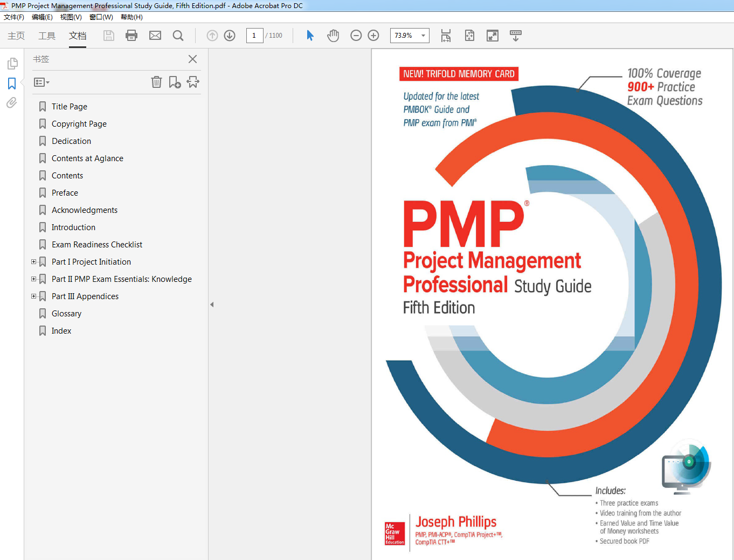Screen dimensions: 734x560
Task: Click the PMP cover page image
Action: pos(552,305)
